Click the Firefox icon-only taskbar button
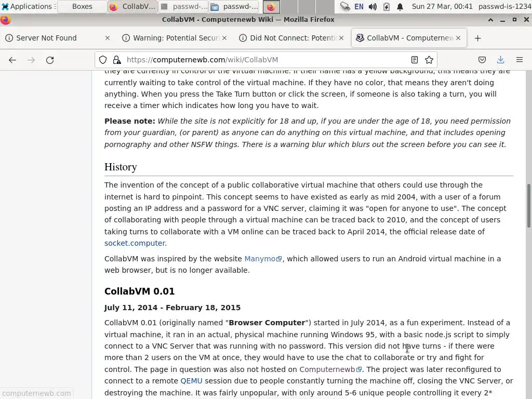 pos(271,6)
